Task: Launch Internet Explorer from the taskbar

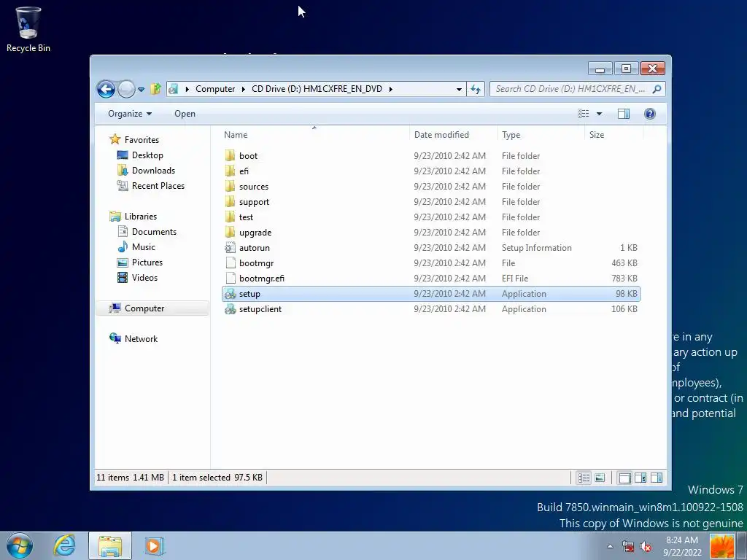Action: [x=65, y=545]
